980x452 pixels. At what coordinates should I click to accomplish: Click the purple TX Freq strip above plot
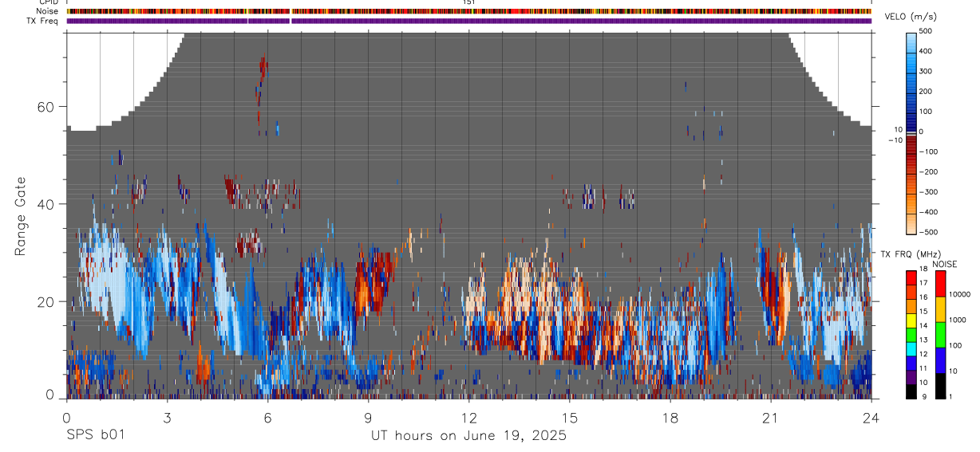[x=469, y=21]
